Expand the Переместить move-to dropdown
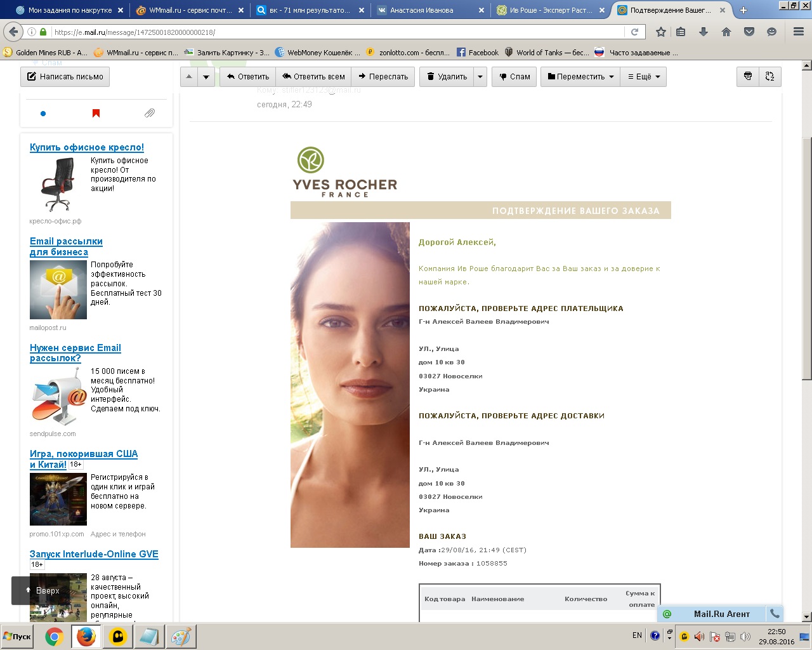Screen dimensions: 812x650 point(580,77)
